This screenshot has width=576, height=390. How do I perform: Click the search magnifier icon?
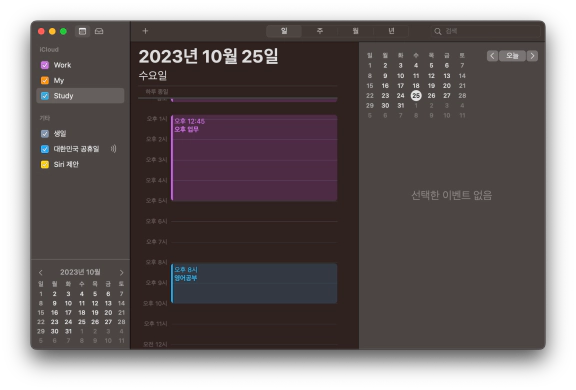tap(438, 31)
